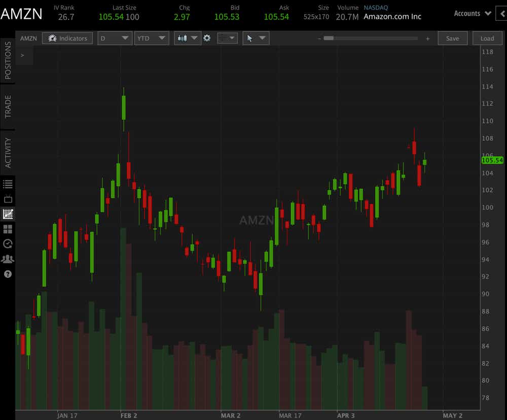The image size is (507, 420).
Task: Expand the Accounts dropdown
Action: coord(473,14)
